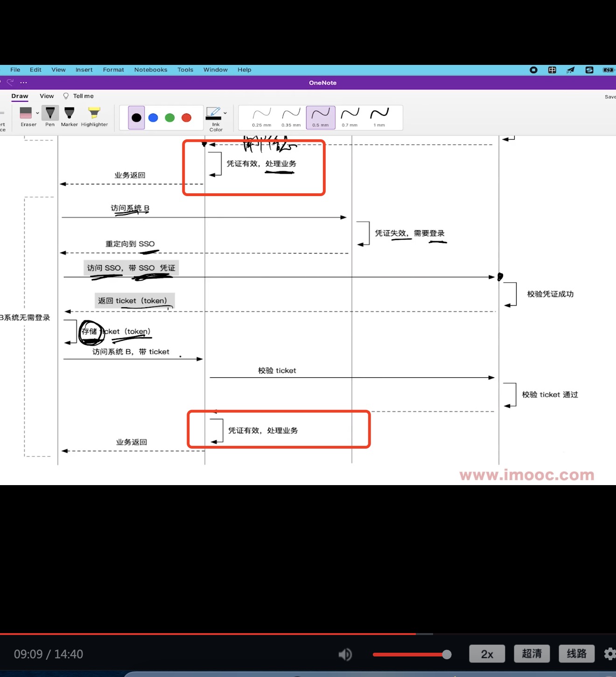616x677 pixels.
Task: Click the Chinese input method icon
Action: 552,70
